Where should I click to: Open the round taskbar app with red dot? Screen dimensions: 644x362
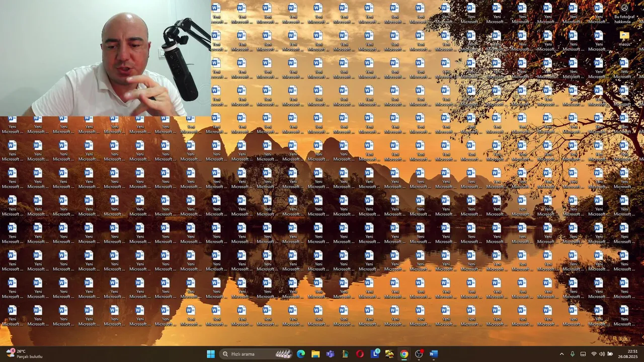pyautogui.click(x=419, y=354)
